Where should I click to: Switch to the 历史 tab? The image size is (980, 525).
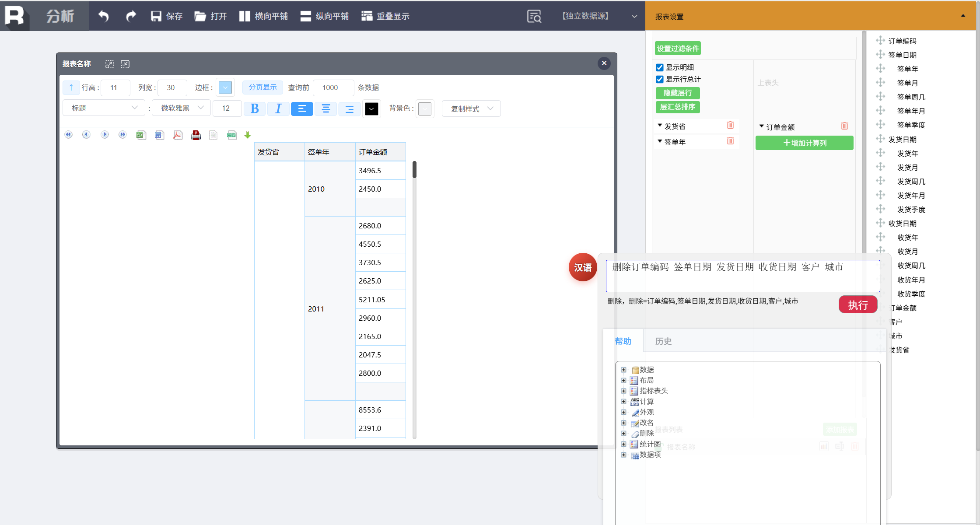click(663, 341)
